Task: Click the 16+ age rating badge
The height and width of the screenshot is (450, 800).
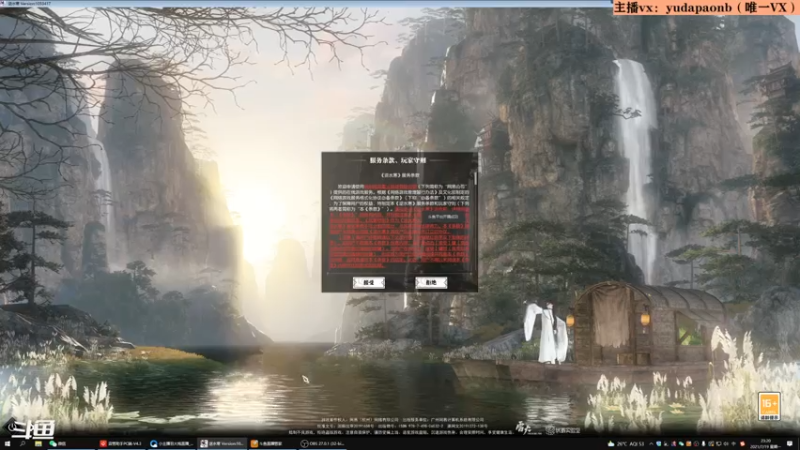Action: (769, 406)
